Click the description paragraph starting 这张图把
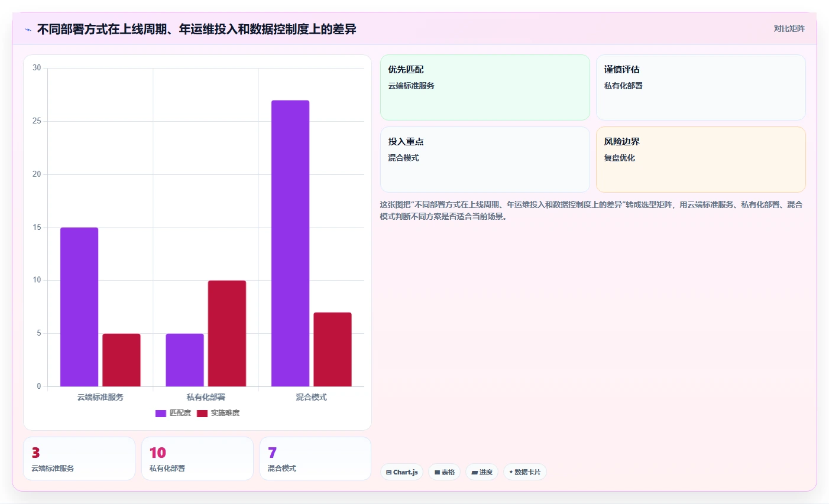This screenshot has width=829, height=504. [591, 210]
